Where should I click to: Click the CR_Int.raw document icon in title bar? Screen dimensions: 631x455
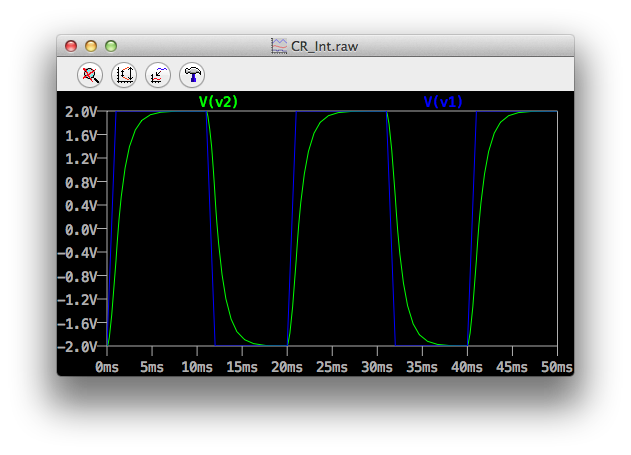278,46
